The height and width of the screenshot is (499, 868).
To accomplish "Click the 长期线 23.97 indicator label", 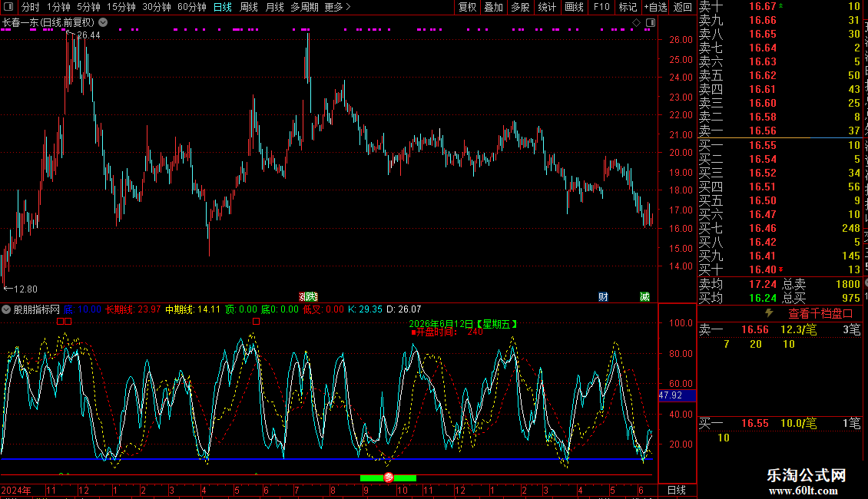I will point(133,309).
